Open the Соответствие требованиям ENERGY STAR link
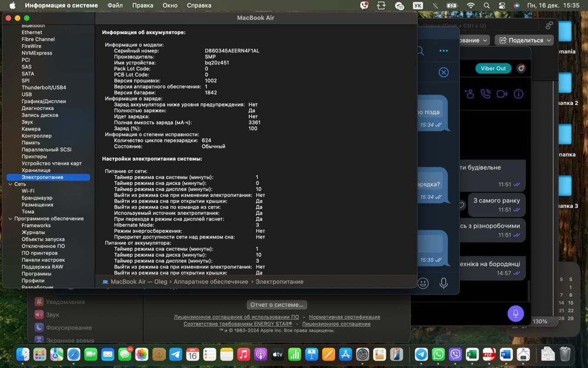Image resolution: width=588 pixels, height=368 pixels. click(238, 324)
